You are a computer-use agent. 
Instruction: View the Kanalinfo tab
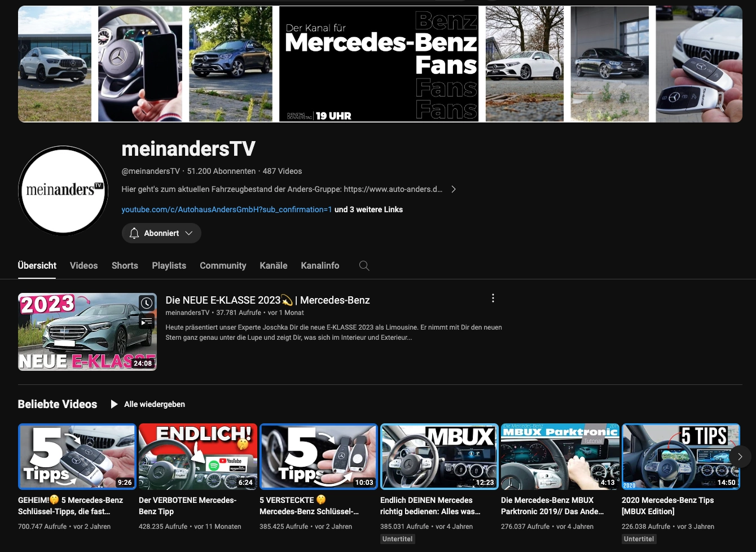(x=320, y=265)
